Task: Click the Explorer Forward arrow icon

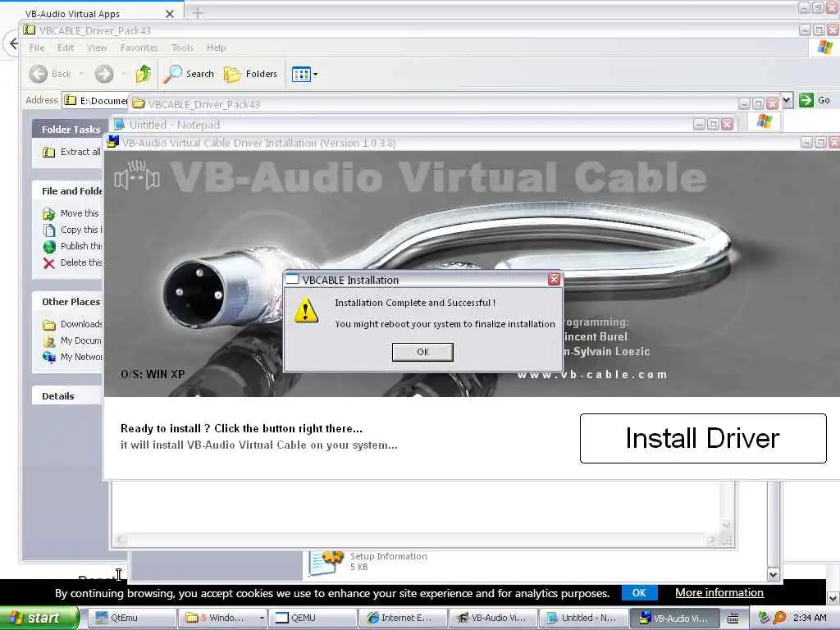Action: pos(104,74)
